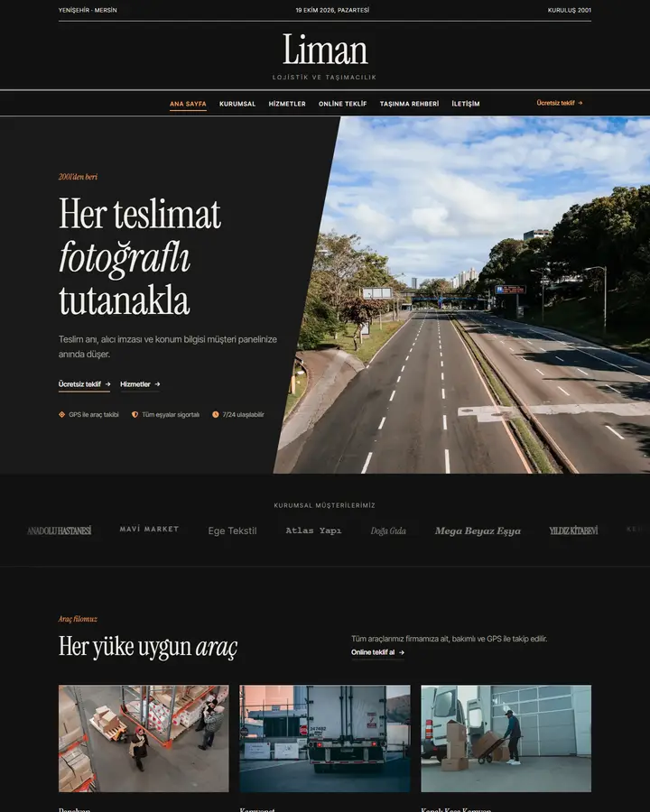
Task: Click the Lojistik ve Taşımacılık tagline
Action: 324,78
